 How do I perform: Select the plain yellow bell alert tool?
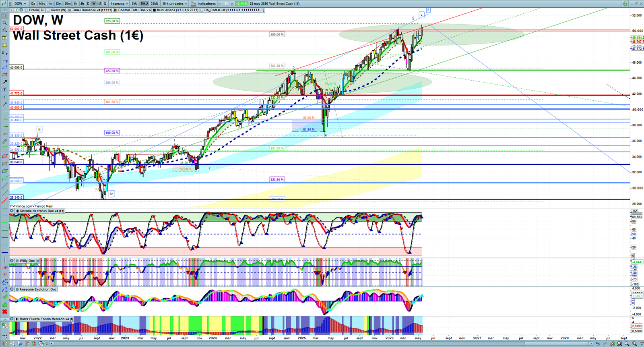click(5, 45)
